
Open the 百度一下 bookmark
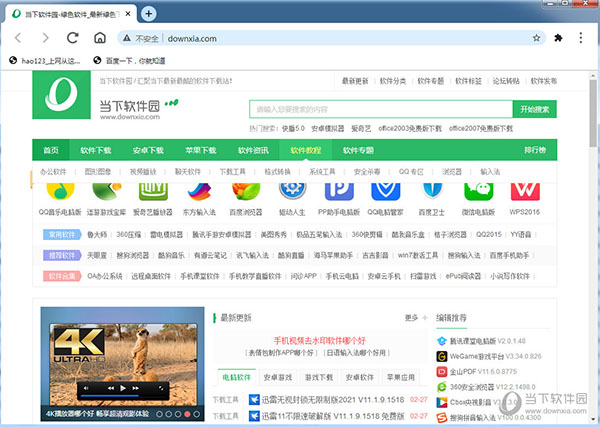(x=129, y=60)
